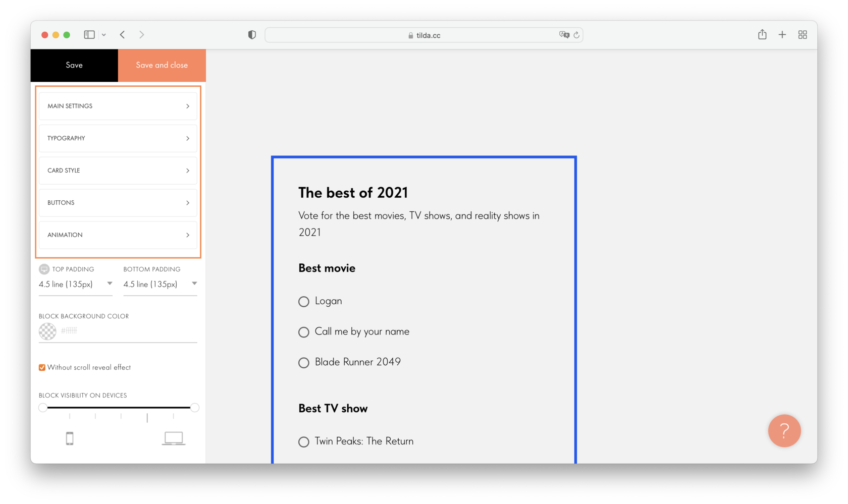
Task: Select Call me by your name option
Action: pyautogui.click(x=304, y=332)
